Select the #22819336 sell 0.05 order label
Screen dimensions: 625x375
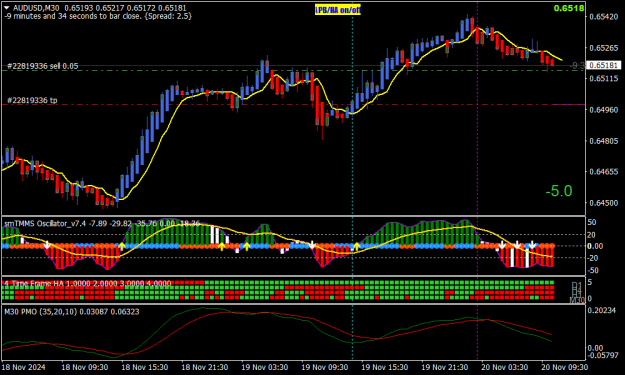pos(43,66)
